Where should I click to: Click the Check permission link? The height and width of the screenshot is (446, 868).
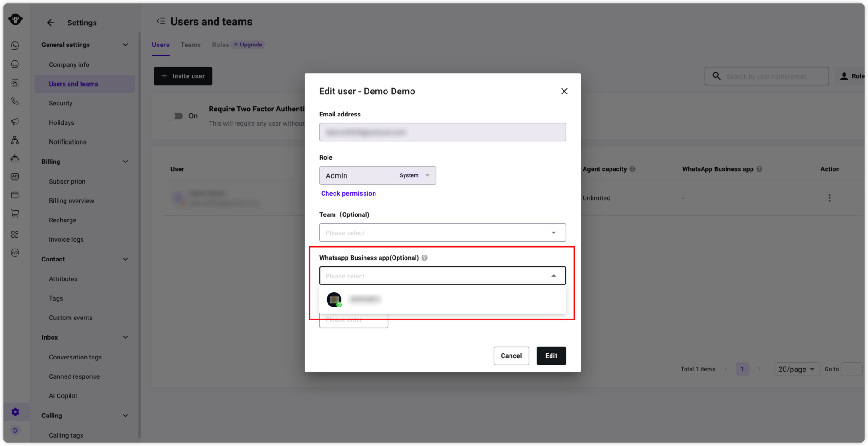[x=348, y=193]
